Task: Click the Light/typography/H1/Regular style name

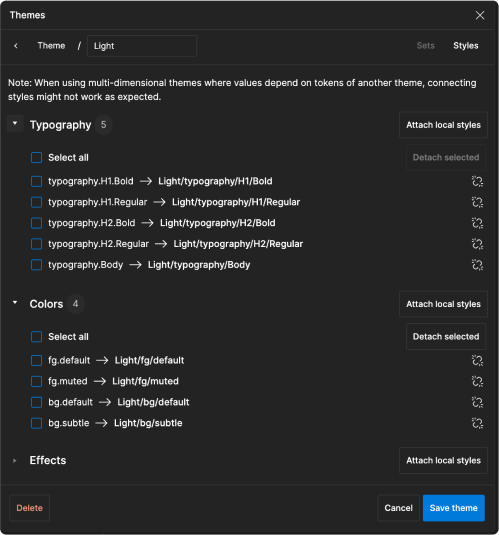Action: (236, 202)
